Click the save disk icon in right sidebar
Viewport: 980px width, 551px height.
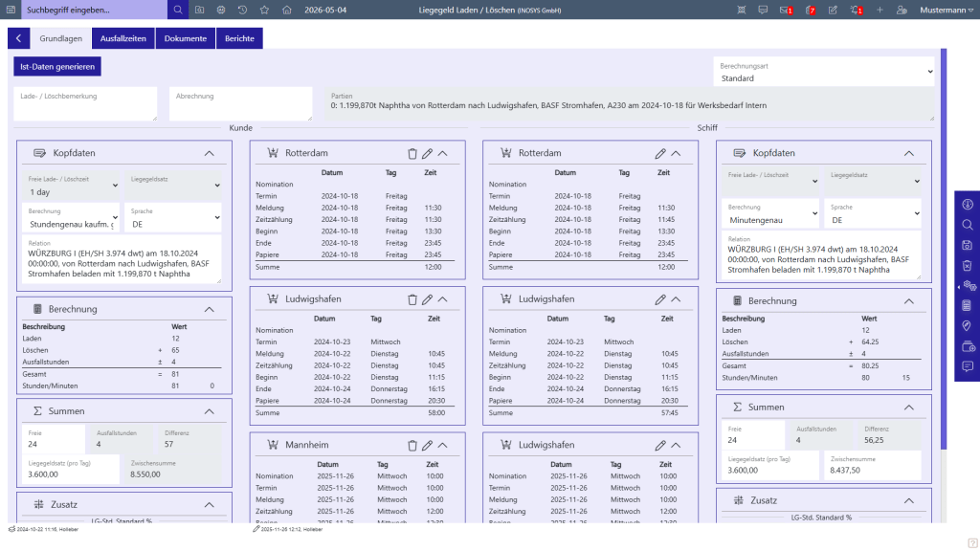(967, 245)
